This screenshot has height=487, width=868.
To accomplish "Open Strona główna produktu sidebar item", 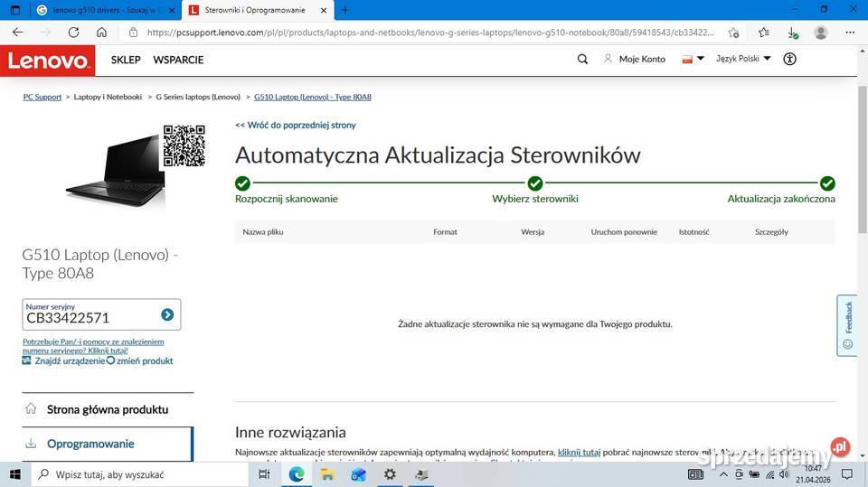I will [108, 409].
